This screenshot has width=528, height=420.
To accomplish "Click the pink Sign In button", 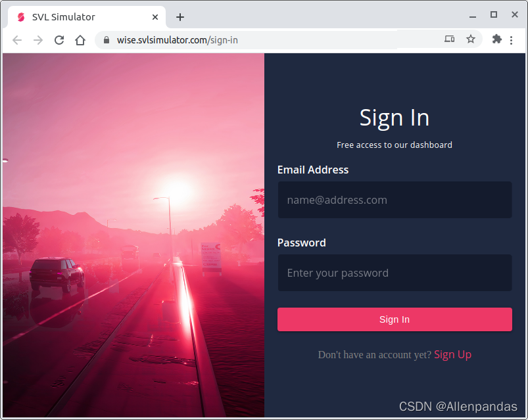I will (x=395, y=319).
